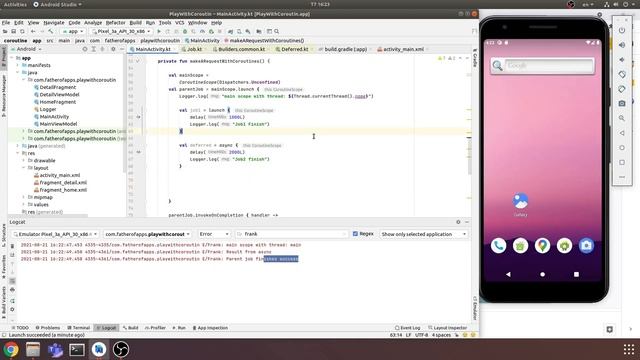Switch to the Job.kt editor tab
640x360 pixels.
(x=193, y=49)
